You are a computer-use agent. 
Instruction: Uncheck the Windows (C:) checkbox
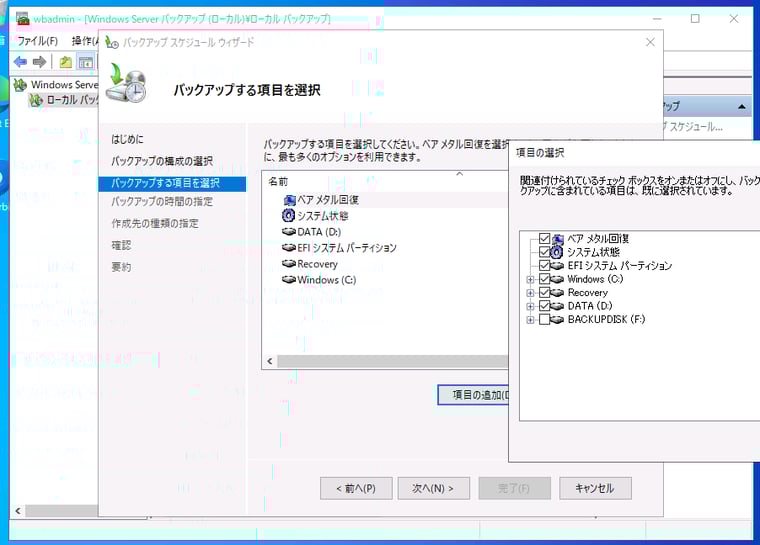(x=544, y=279)
